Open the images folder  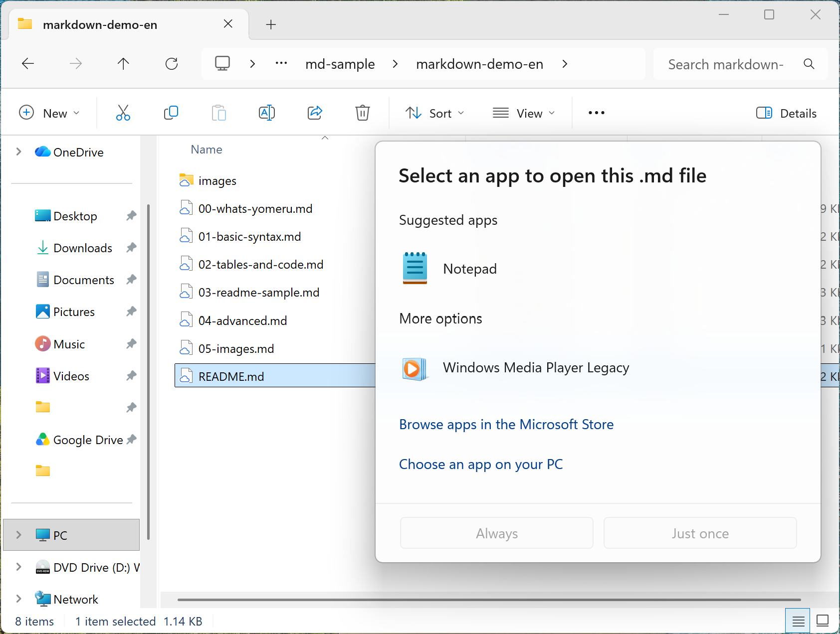click(217, 180)
